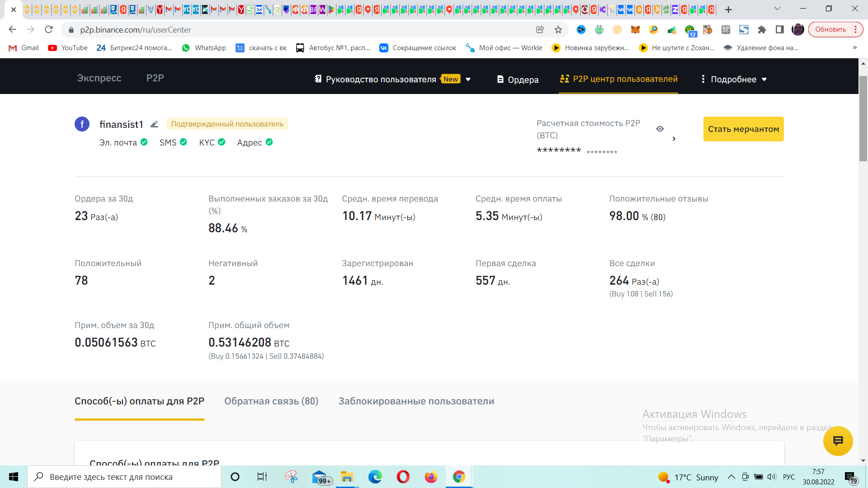
Task: Go to the Экспресс section
Action: coord(99,78)
